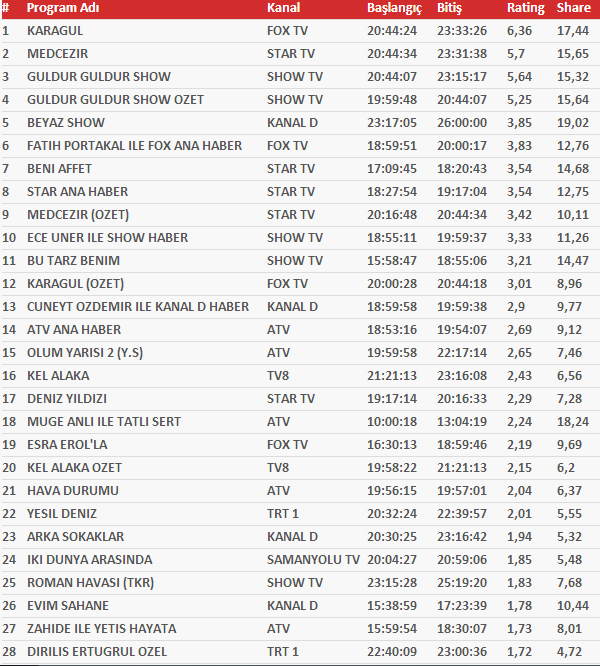This screenshot has height=666, width=600.
Task: Click the 'Başlangıç' column header
Action: (394, 8)
